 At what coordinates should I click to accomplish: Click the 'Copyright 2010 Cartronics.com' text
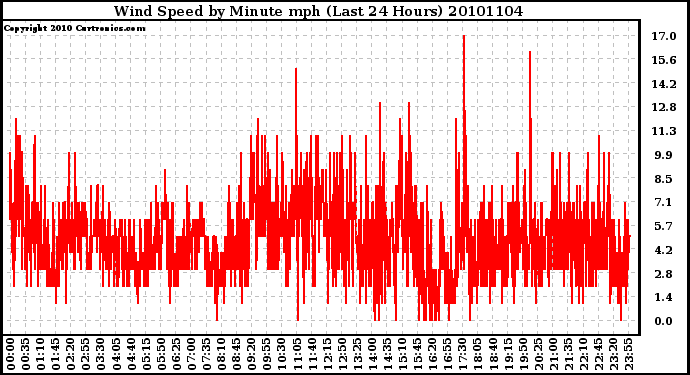coord(75,28)
